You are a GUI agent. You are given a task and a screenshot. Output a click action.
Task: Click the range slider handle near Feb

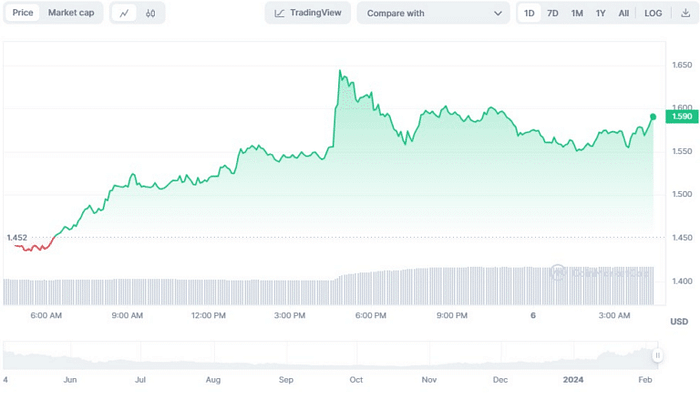[657, 356]
